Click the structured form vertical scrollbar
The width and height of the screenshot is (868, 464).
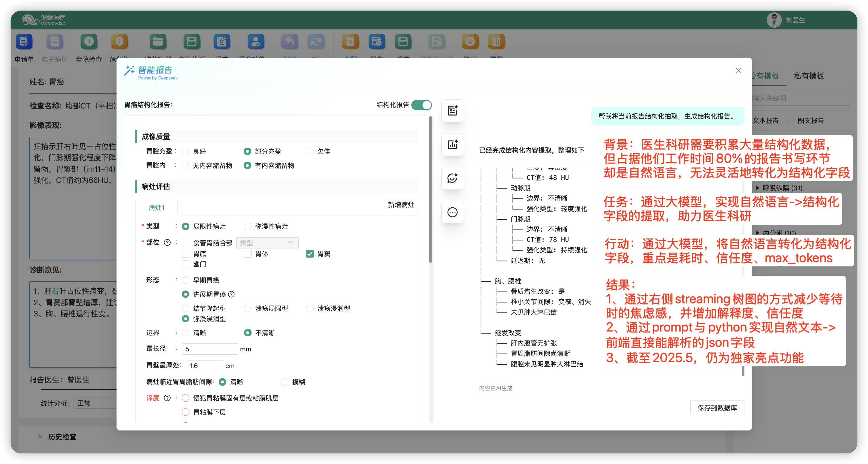pos(430,190)
